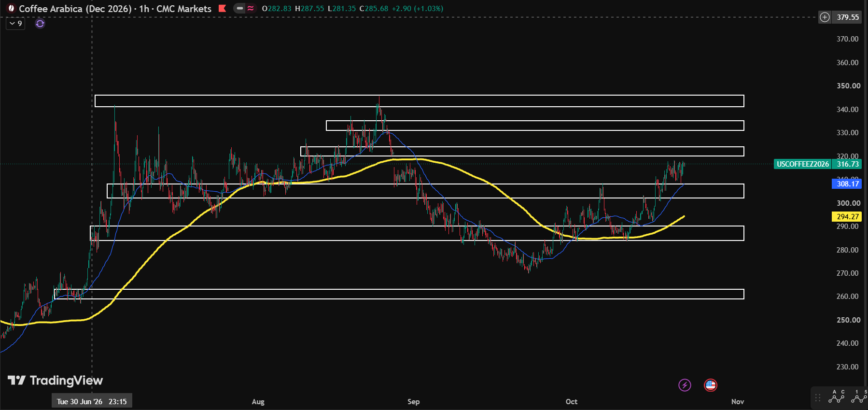Click the C285.68 close value in the legend
868x410 pixels.
[374, 9]
